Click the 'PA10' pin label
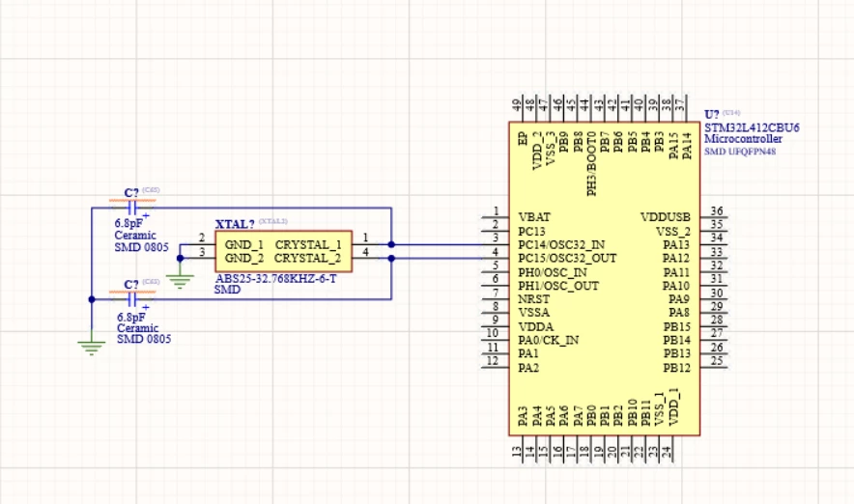This screenshot has width=854, height=504. coord(676,286)
